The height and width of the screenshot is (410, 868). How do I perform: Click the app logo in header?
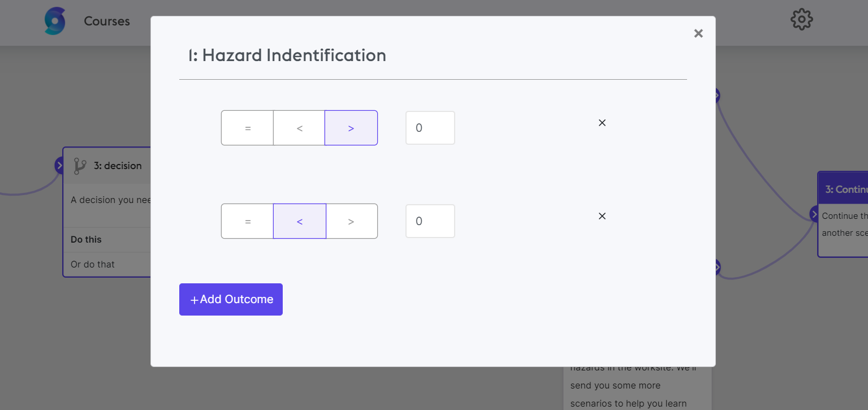[x=55, y=21]
